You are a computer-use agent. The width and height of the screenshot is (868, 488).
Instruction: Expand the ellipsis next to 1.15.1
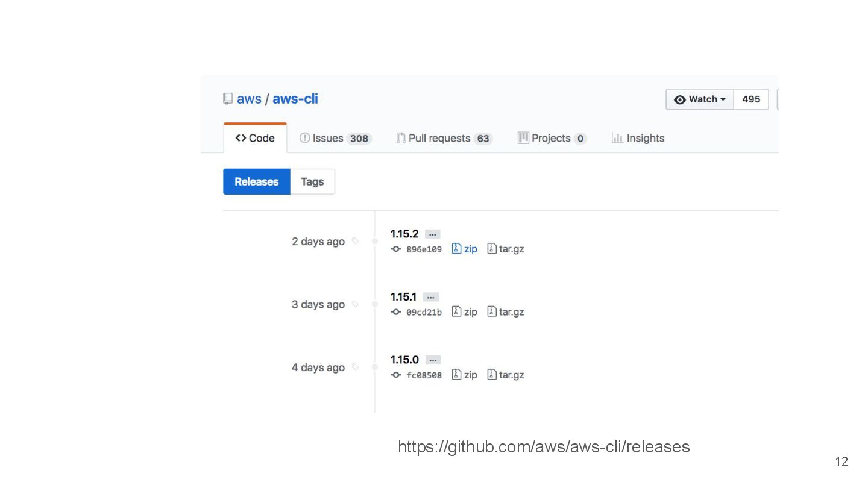(x=430, y=297)
